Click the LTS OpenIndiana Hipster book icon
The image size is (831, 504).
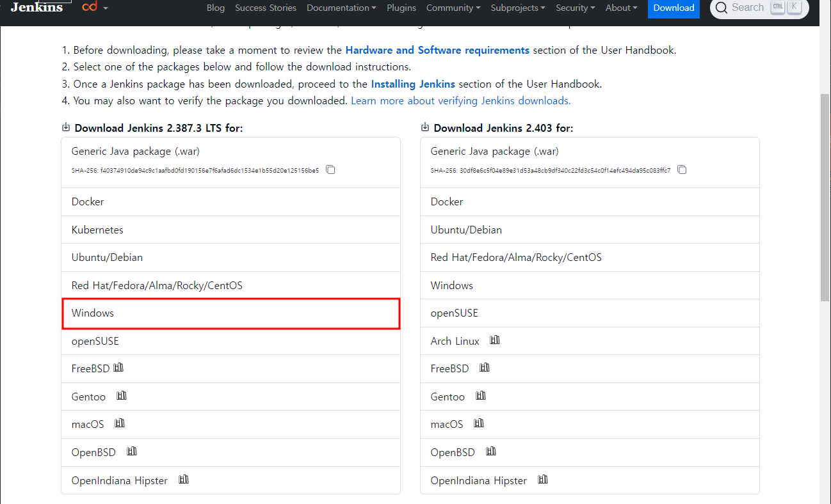click(184, 480)
